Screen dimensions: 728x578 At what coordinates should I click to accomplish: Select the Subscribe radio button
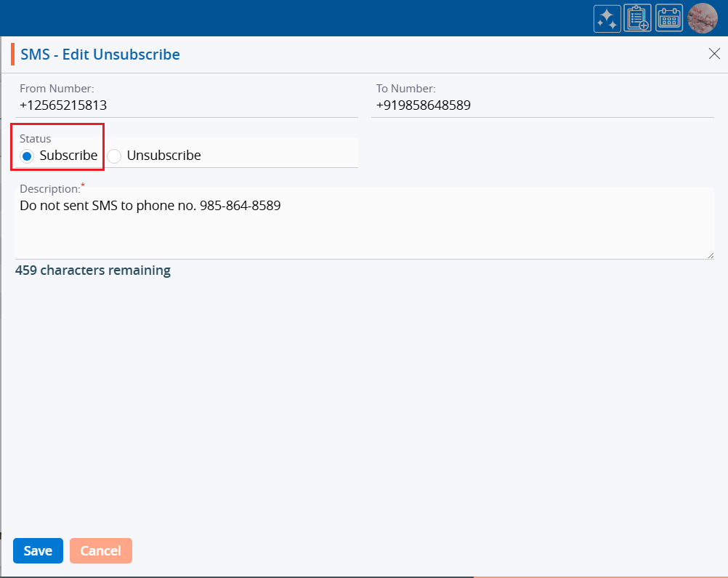point(28,156)
